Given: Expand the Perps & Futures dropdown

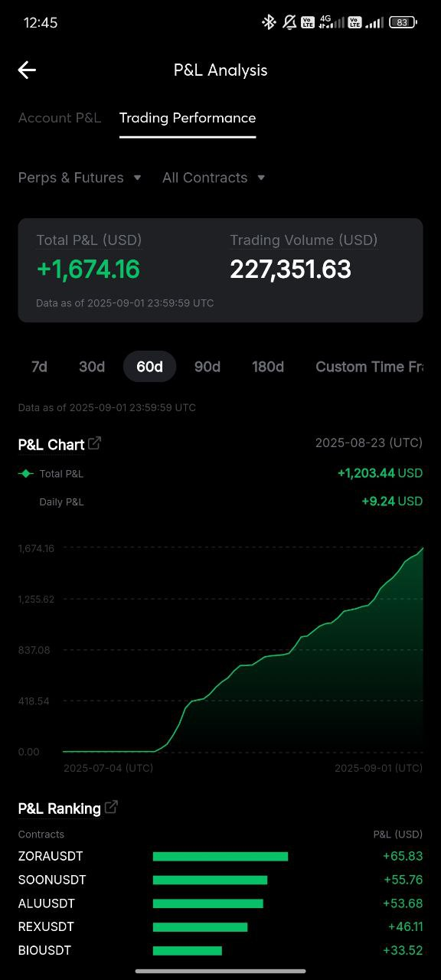Looking at the screenshot, I should click(80, 178).
